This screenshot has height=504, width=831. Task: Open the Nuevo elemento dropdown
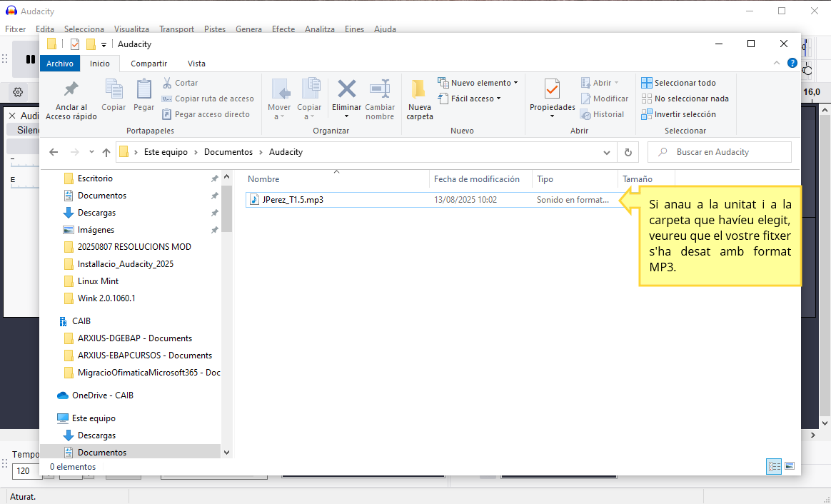point(478,83)
